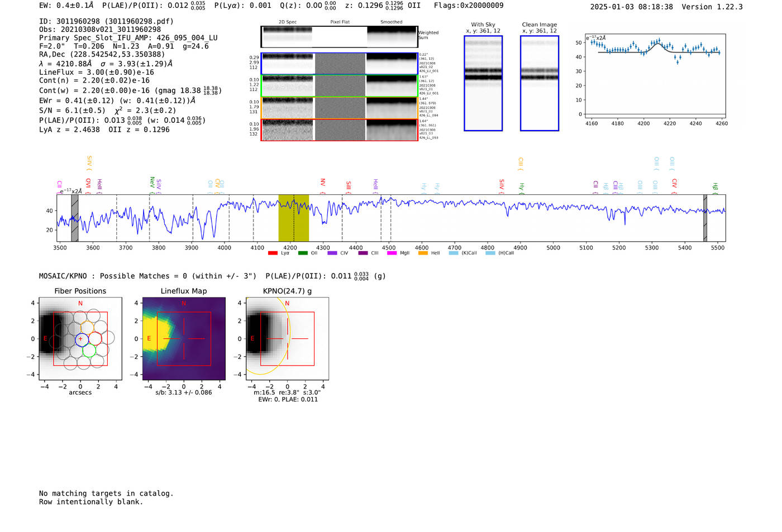Click the KPNO(24.7) g image panel
Image resolution: width=782 pixels, height=532 pixels.
click(287, 339)
